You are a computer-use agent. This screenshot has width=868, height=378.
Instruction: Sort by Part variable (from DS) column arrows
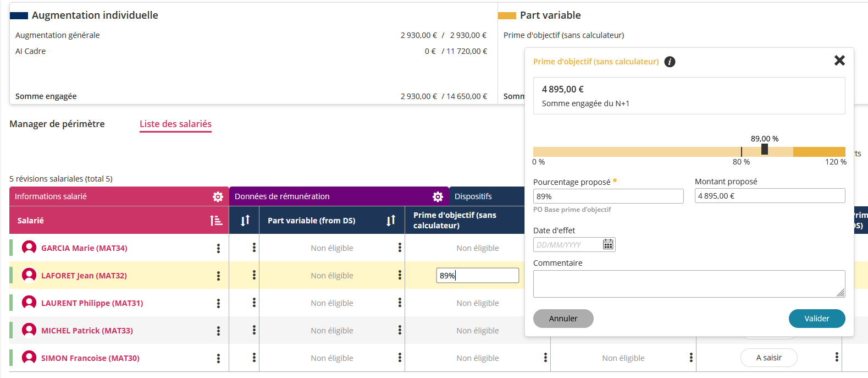point(391,221)
